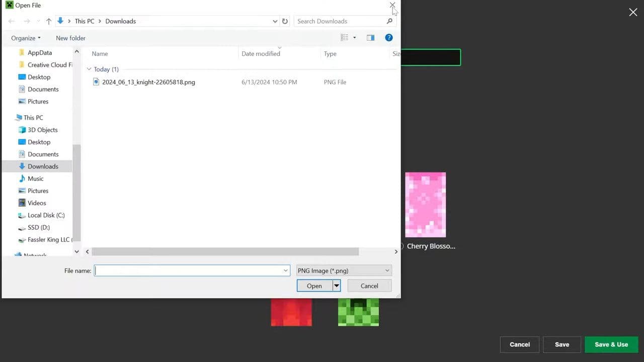This screenshot has width=644, height=362.
Task: Collapse the Today group
Action: pos(89,69)
